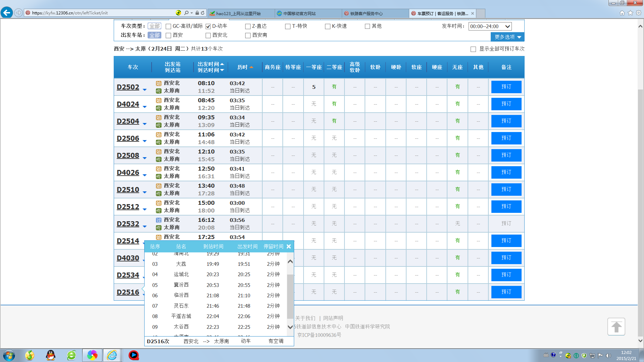Click the address bar search magnifier icon
Image resolution: width=644 pixels, height=362 pixels.
pyautogui.click(x=186, y=13)
